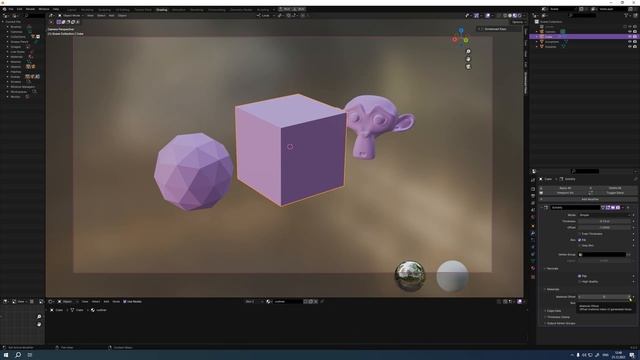Switch viewport to Rendered shading
The width and height of the screenshot is (640, 360).
(x=520, y=16)
